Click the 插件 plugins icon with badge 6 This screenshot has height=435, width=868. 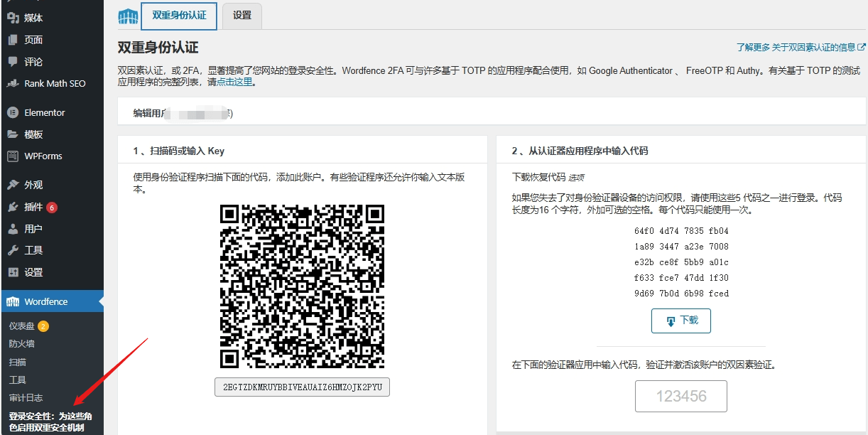point(12,207)
